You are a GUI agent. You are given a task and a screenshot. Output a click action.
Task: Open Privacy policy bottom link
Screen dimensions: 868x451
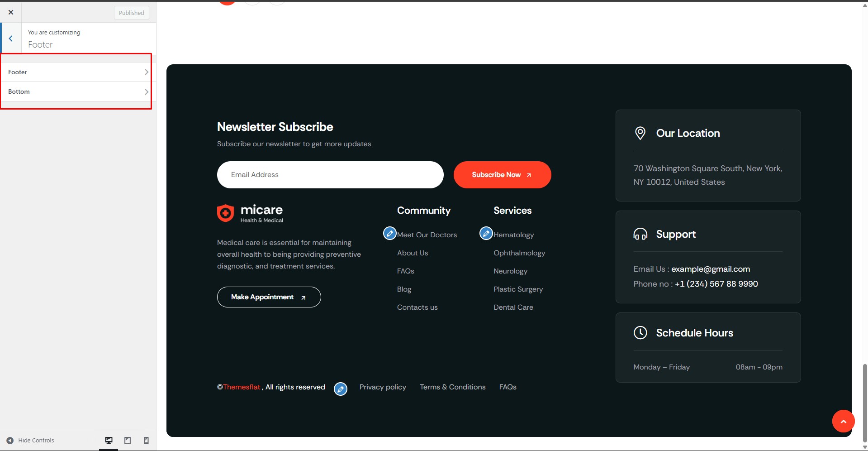point(383,387)
